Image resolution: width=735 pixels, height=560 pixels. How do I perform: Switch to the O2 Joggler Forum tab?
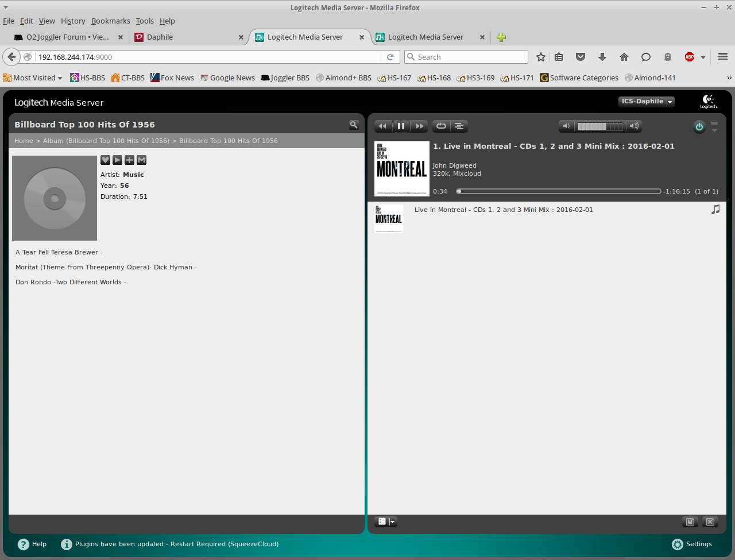click(x=68, y=37)
